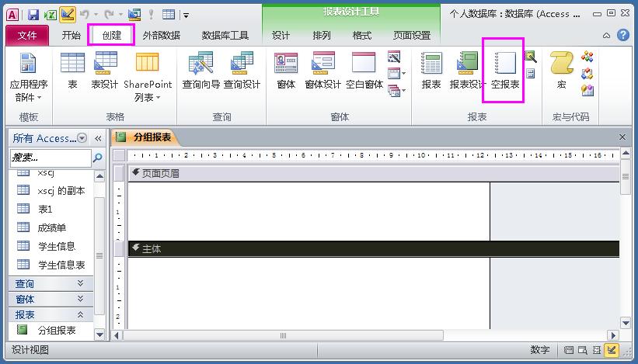This screenshot has width=638, height=364.
Task: Switch to the 页面设置 ribbon tab
Action: pos(412,36)
